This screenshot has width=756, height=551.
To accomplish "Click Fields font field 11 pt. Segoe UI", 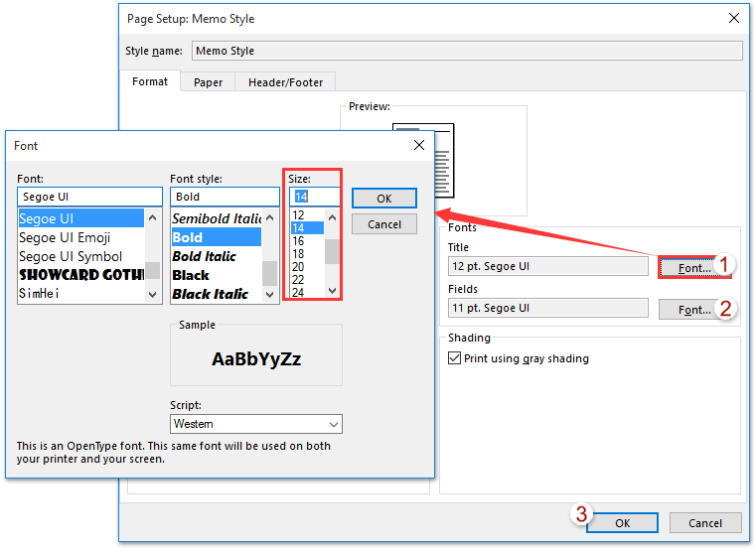I will click(547, 308).
